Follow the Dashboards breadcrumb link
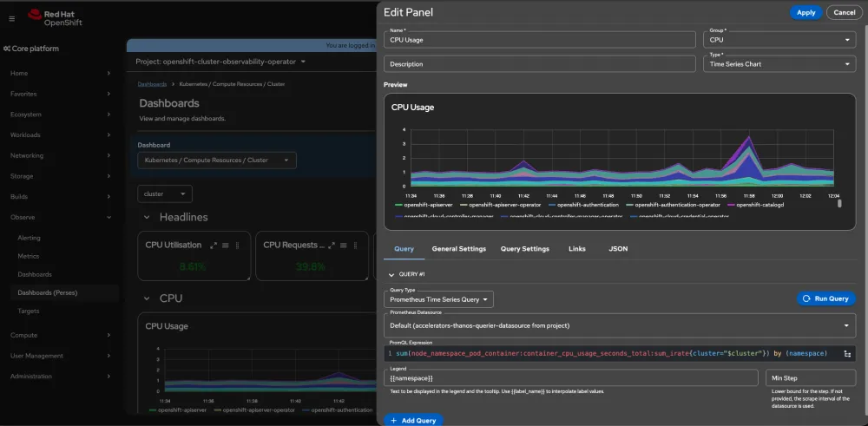868x426 pixels. pyautogui.click(x=152, y=84)
